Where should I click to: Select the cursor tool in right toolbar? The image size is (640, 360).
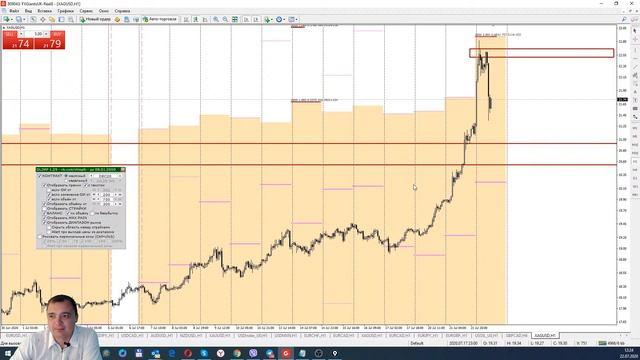point(635,31)
